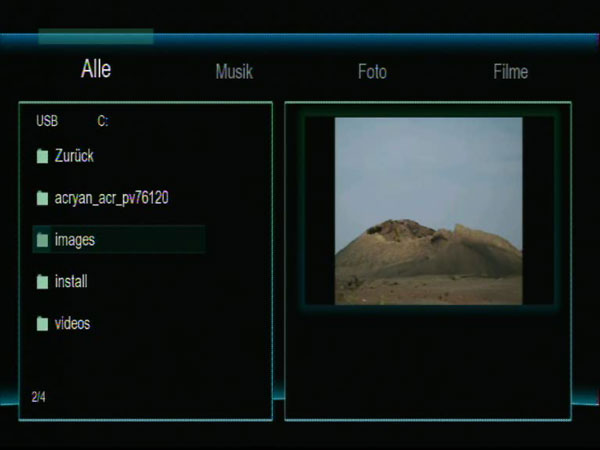
Task: Select the images folder label
Action: click(x=75, y=240)
